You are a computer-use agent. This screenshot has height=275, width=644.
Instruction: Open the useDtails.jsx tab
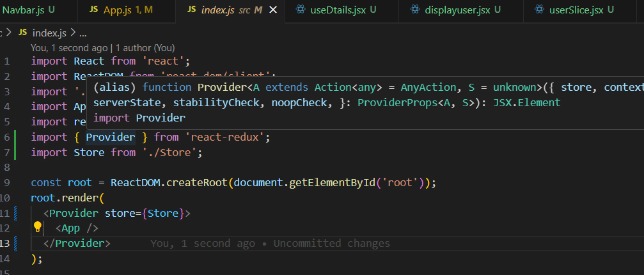click(342, 10)
